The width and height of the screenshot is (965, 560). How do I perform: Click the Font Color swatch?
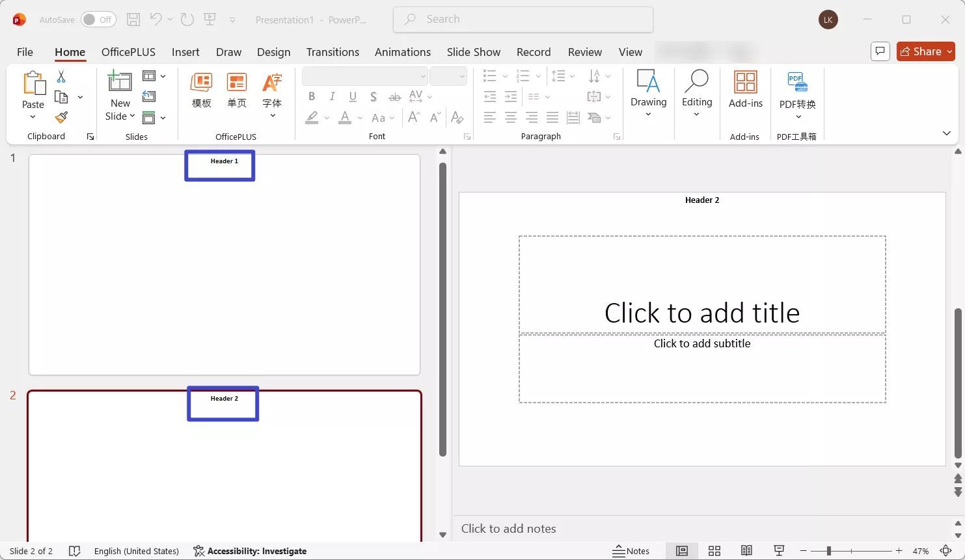coord(345,118)
